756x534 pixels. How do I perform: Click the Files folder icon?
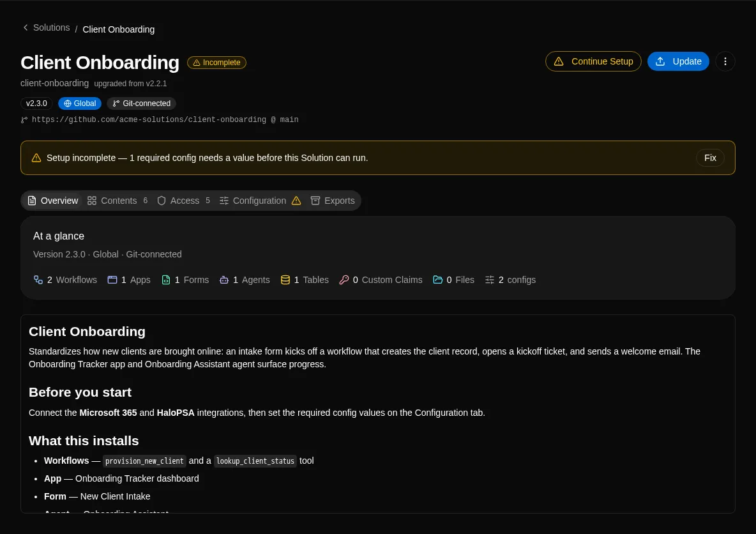[437, 280]
